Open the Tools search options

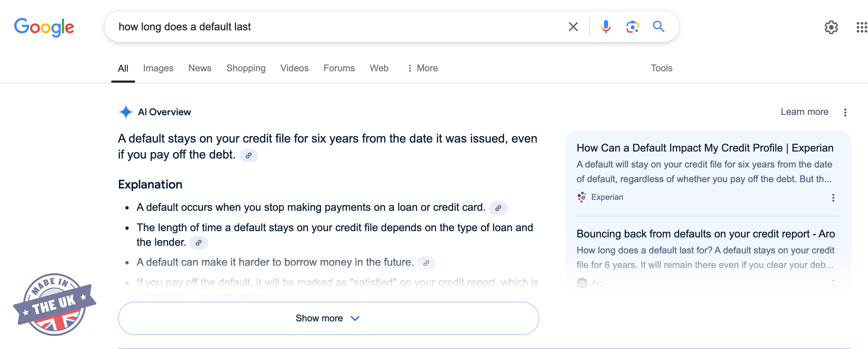[661, 68]
